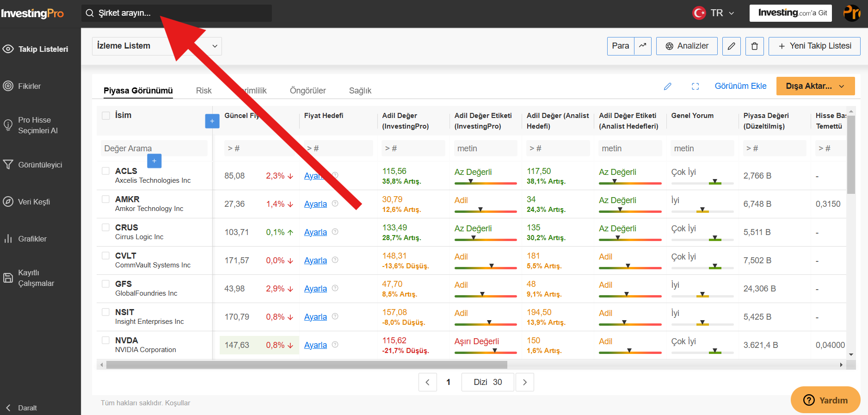Click Görünüm Ekle link
868x415 pixels.
[740, 86]
